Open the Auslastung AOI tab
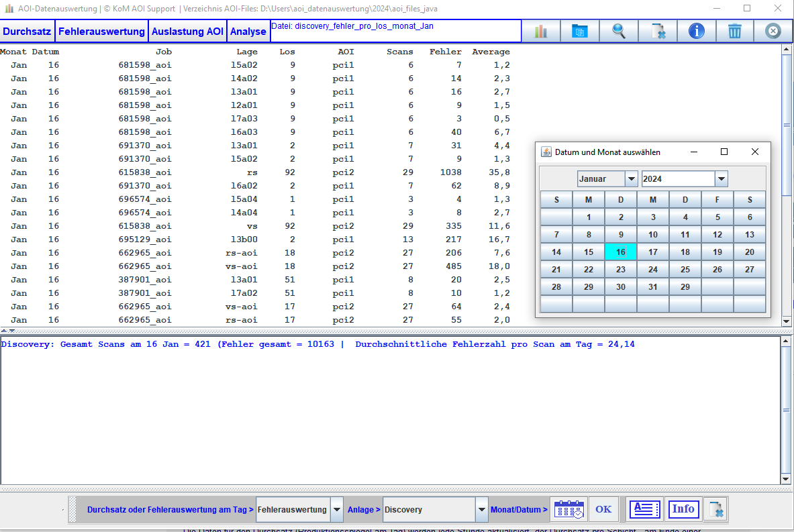 (187, 32)
